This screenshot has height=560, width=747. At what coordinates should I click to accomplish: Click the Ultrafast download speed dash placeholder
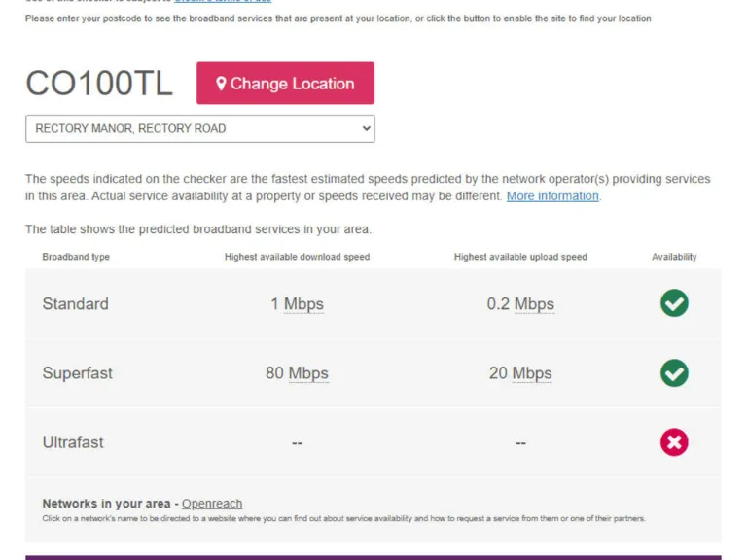[297, 443]
